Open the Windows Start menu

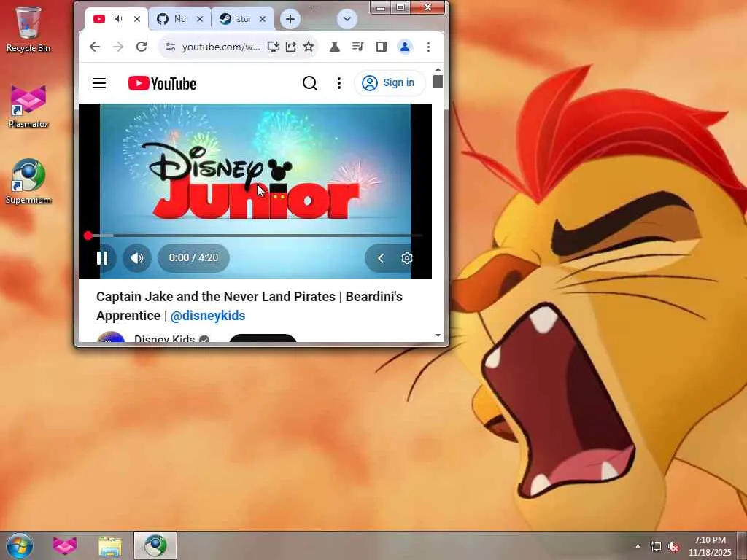click(20, 545)
